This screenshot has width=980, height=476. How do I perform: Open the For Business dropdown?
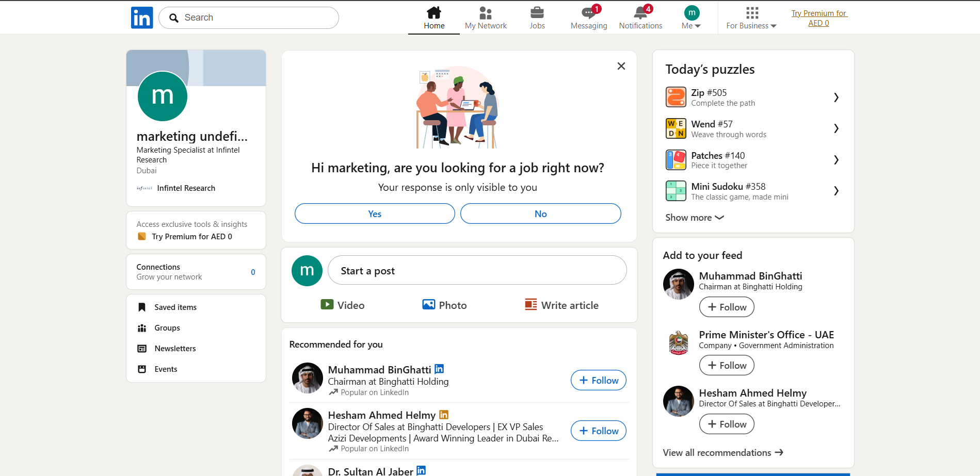[x=751, y=18]
